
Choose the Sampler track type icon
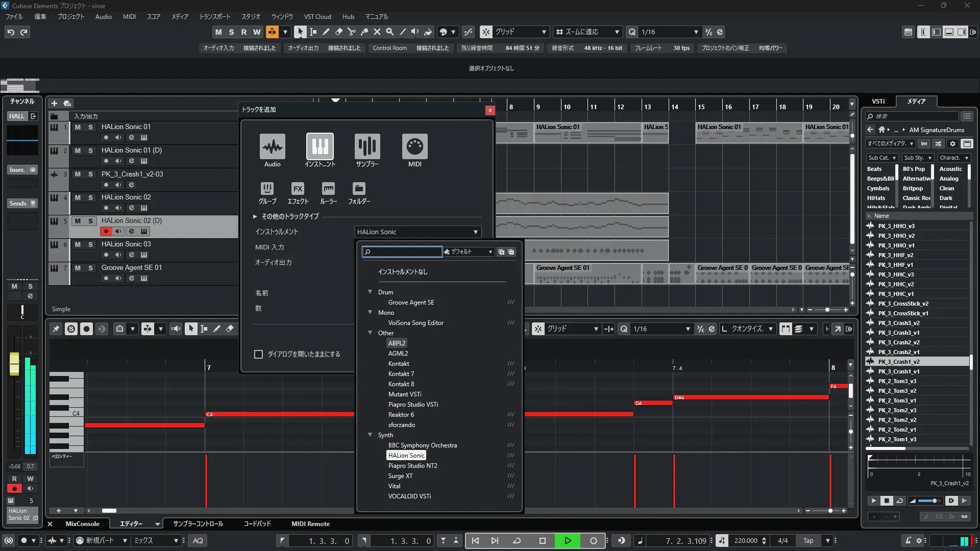click(x=367, y=147)
